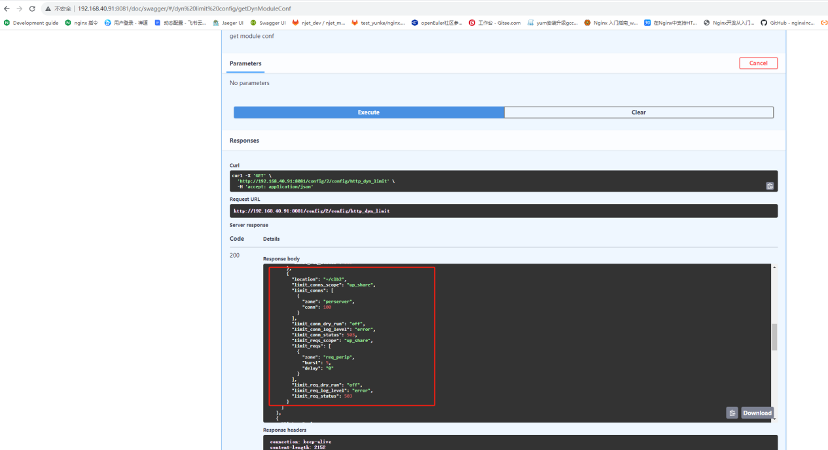Viewport: 828px width, 450px height.
Task: Select the Parameters tab
Action: [x=246, y=63]
